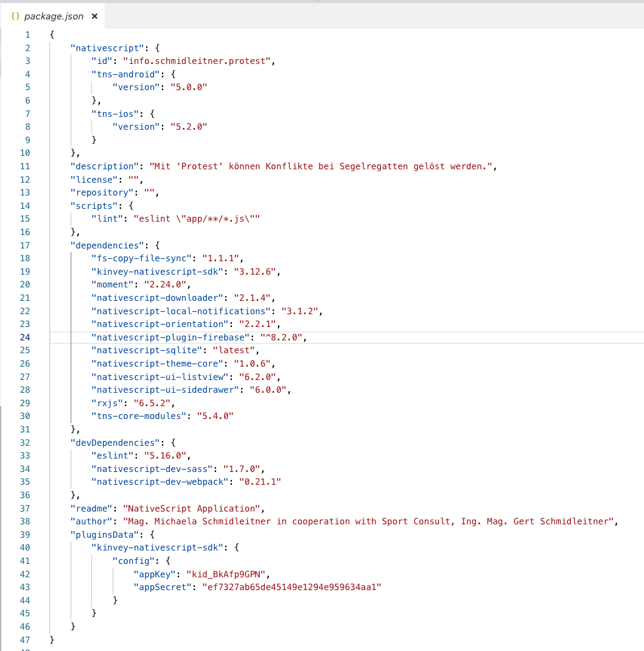Click version "2.24.0" of moment
The height and width of the screenshot is (651, 644).
point(165,284)
